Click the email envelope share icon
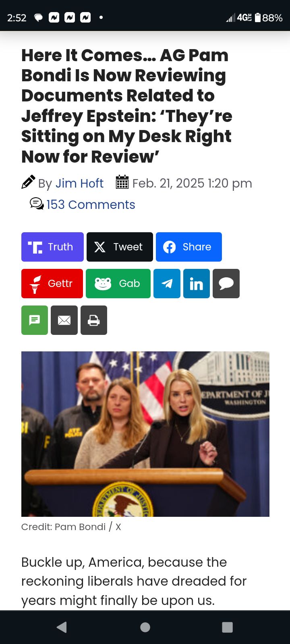290x644 pixels. [x=64, y=320]
